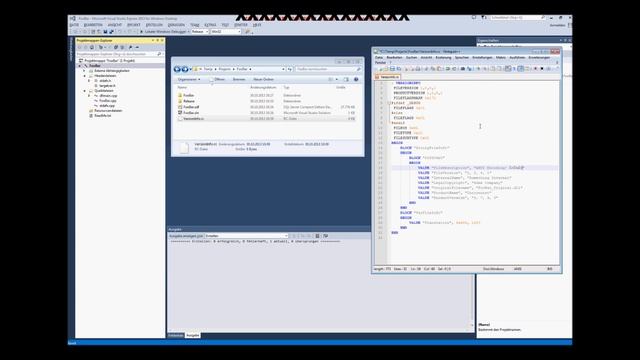Image resolution: width=640 pixels, height=360 pixels.
Task: Select Foobar.cpp in the solution tree
Action: [x=107, y=100]
